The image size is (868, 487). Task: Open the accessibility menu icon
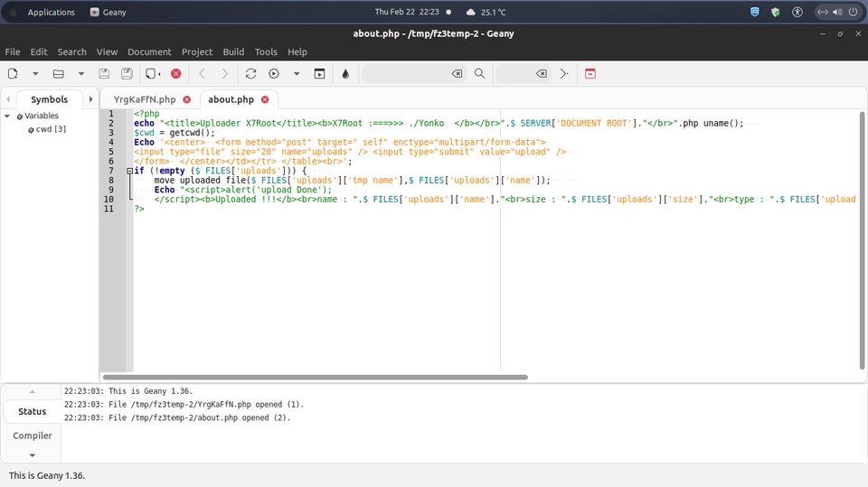click(797, 12)
